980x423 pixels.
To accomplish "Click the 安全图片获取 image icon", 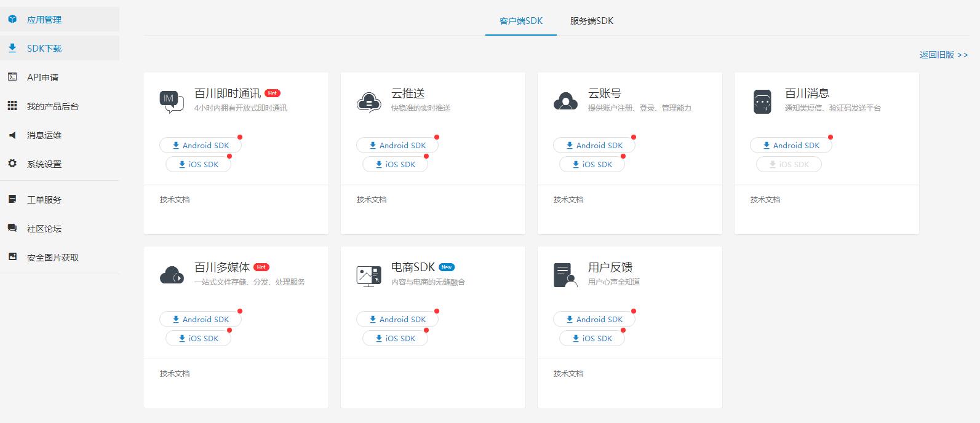I will pyautogui.click(x=12, y=257).
